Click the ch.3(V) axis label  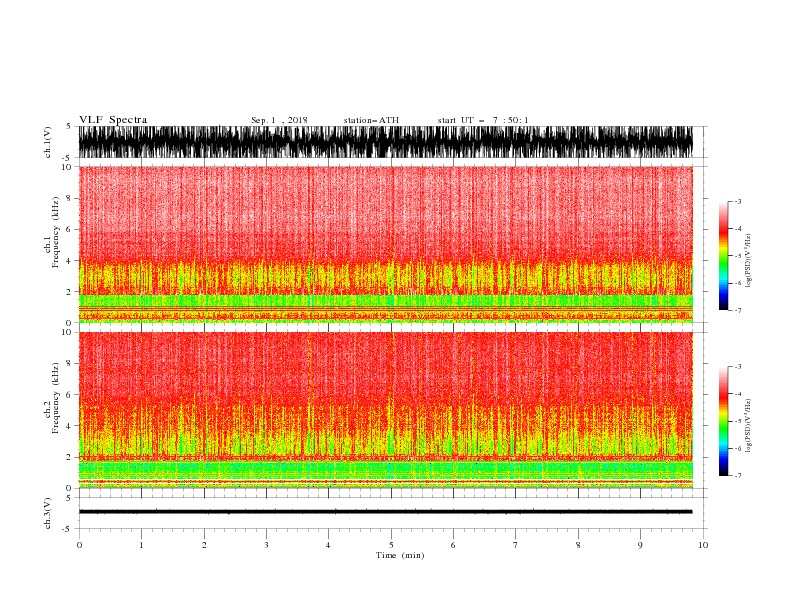(x=48, y=513)
